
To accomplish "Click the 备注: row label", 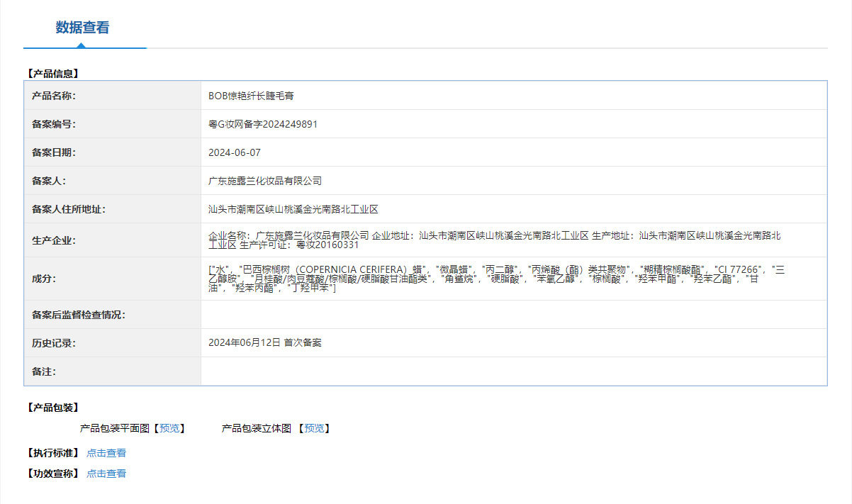I will [44, 371].
